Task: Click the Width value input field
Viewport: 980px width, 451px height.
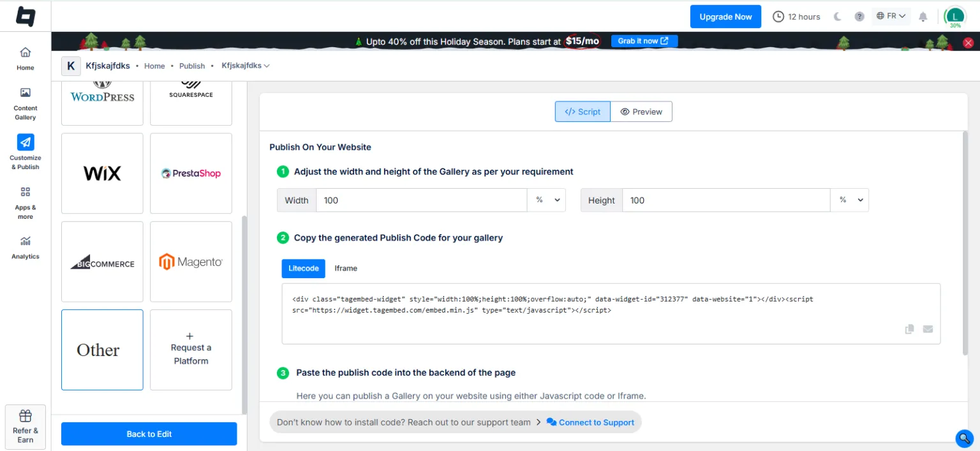Action: [421, 200]
